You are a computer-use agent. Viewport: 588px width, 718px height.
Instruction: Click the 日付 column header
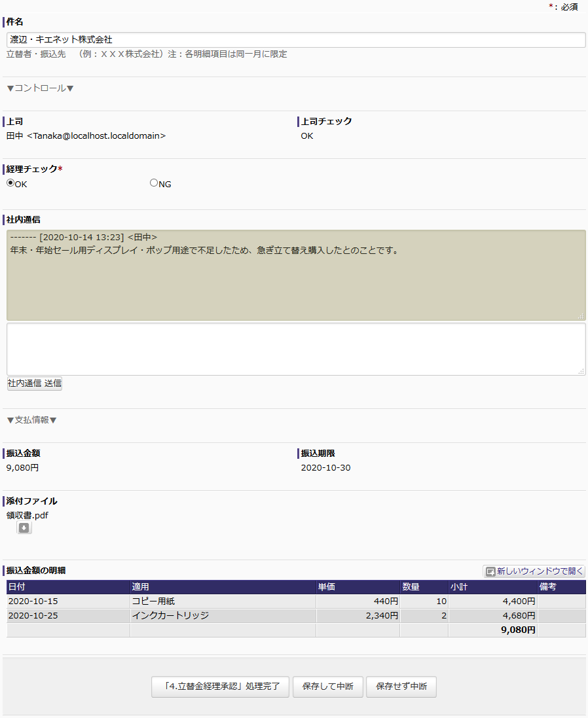click(17, 587)
